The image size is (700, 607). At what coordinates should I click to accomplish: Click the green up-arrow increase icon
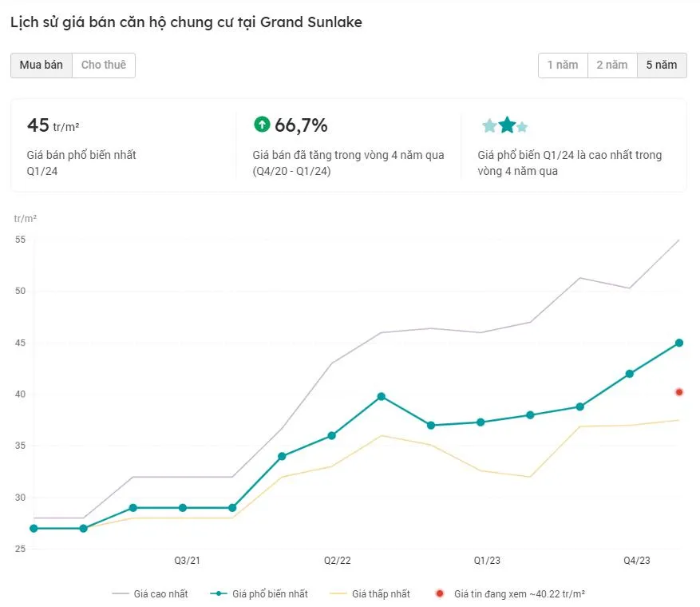point(262,125)
